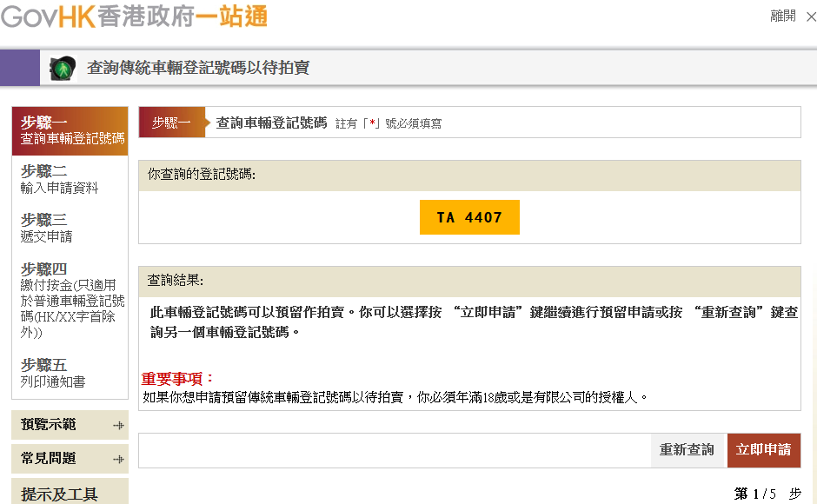Select 步驟二 輸入申請資料 in sidebar
This screenshot has width=817, height=504.
pos(59,179)
